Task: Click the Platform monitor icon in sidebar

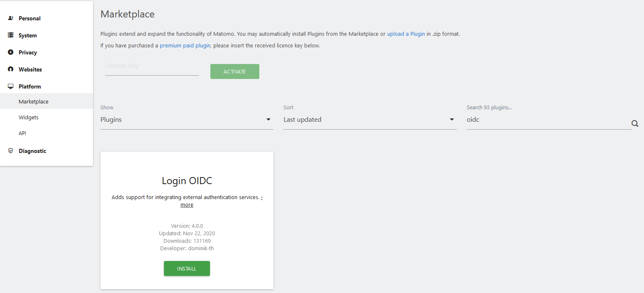Action: coord(11,86)
